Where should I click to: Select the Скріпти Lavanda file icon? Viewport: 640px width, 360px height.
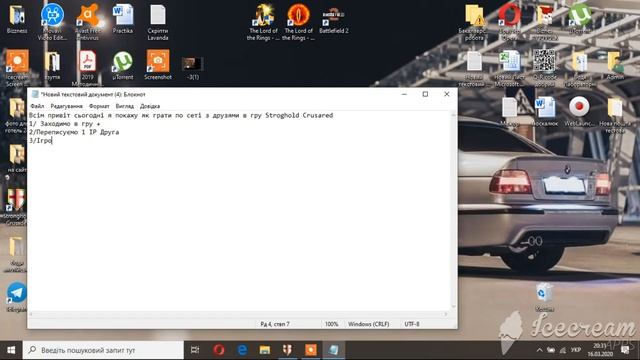click(158, 21)
